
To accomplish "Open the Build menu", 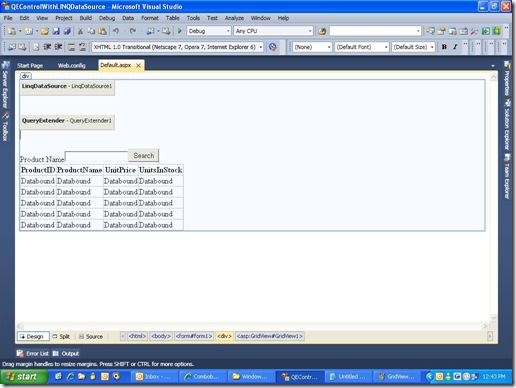I will [86, 18].
